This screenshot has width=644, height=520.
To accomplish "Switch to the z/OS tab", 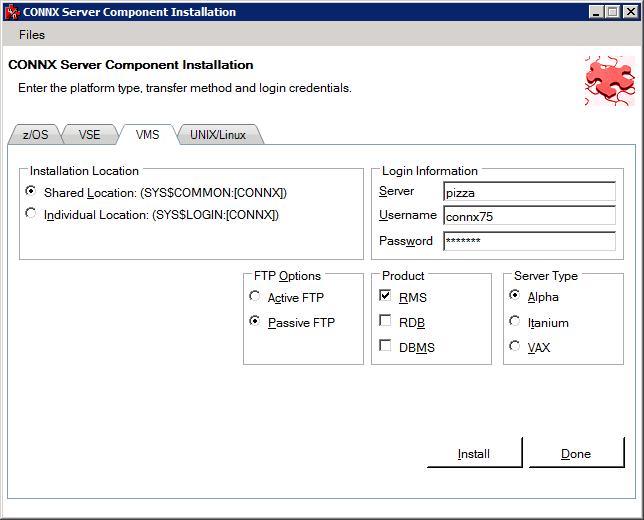I will [35, 135].
